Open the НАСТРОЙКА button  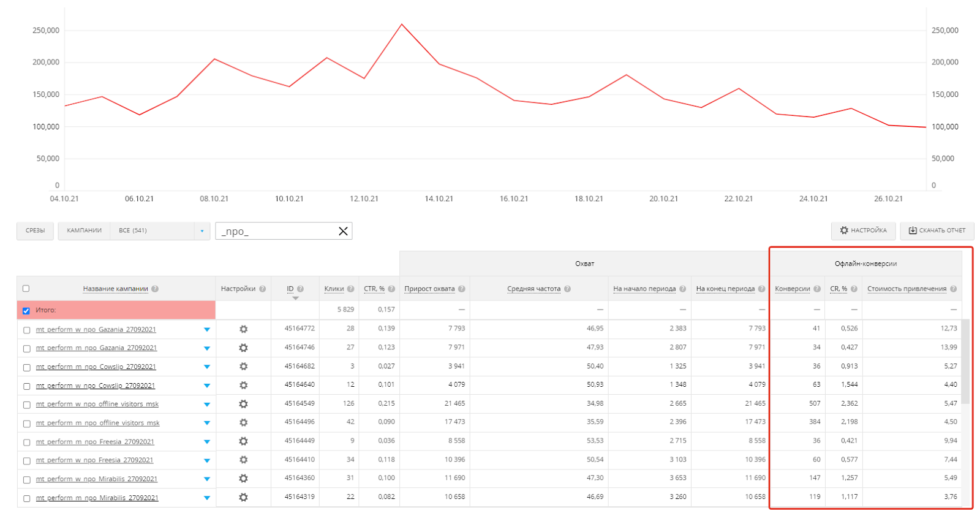863,230
